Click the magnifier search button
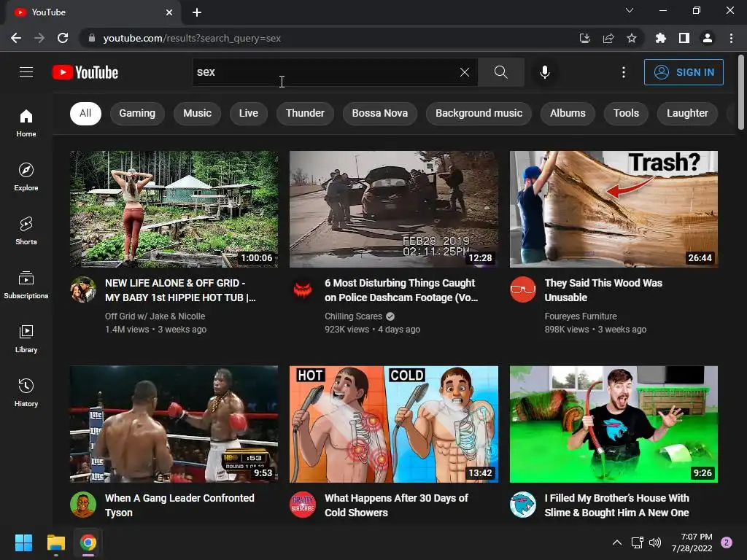The height and width of the screenshot is (560, 747). coord(500,72)
